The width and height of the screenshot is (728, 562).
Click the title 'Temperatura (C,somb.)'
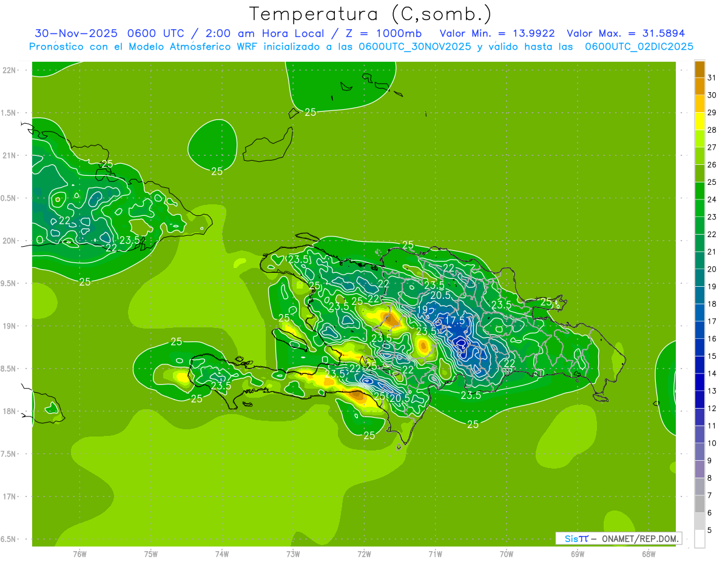pos(371,14)
